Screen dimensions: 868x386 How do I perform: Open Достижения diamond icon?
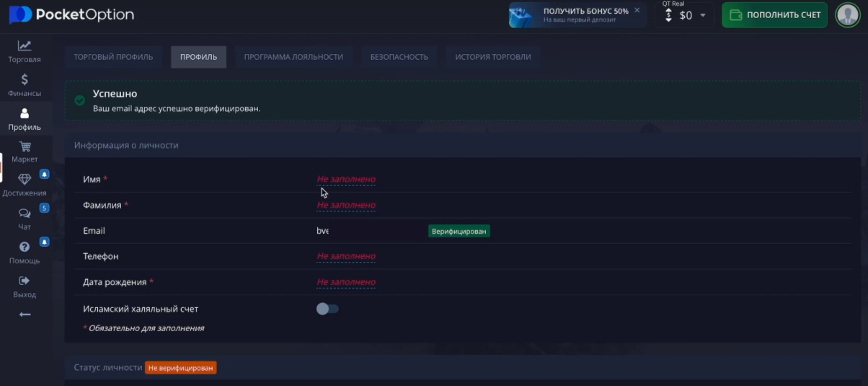[25, 180]
